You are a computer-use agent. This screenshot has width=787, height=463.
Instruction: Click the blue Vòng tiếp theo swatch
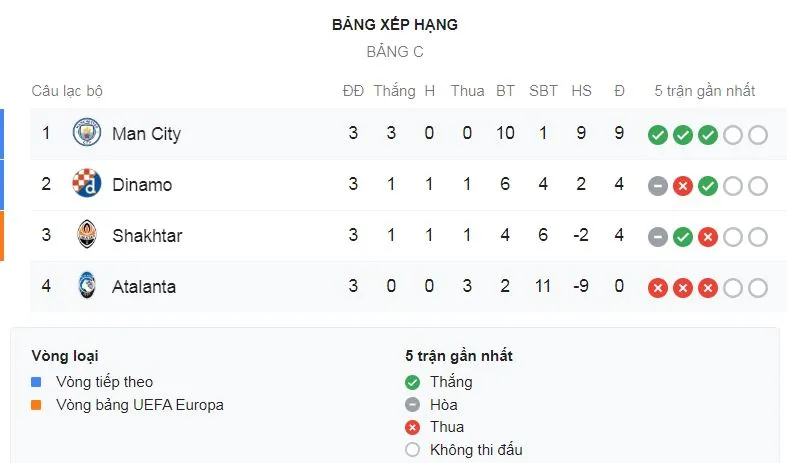[x=37, y=382]
